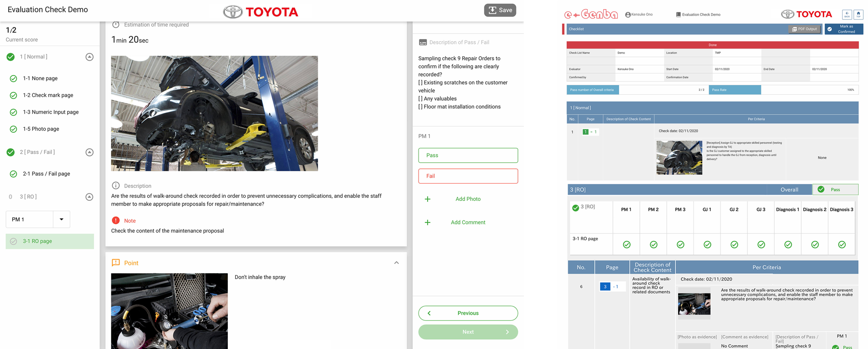The height and width of the screenshot is (349, 868).
Task: Click the Pass/Fail description icon
Action: click(422, 42)
